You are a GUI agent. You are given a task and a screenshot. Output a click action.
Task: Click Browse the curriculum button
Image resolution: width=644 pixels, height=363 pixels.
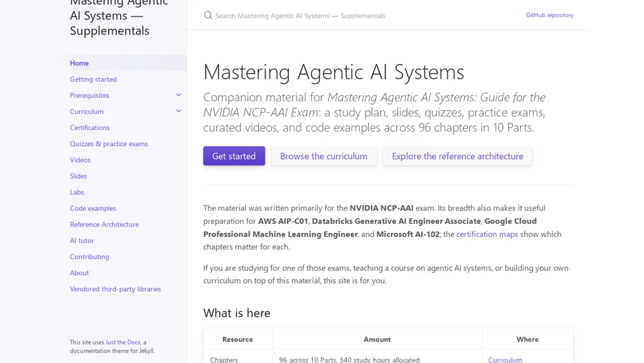coord(323,156)
